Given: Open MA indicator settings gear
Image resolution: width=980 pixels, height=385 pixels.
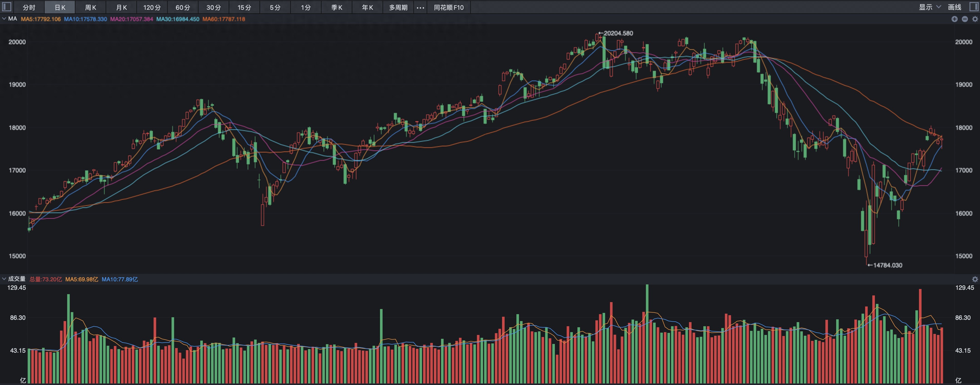Looking at the screenshot, I should point(975,19).
